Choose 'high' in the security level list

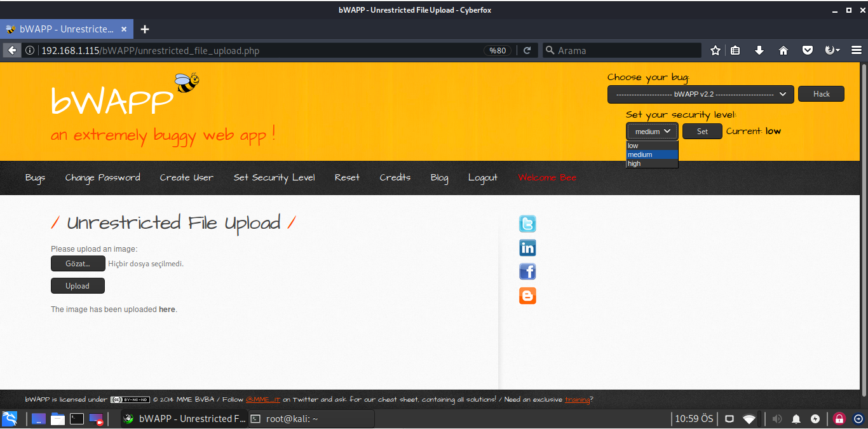point(652,163)
